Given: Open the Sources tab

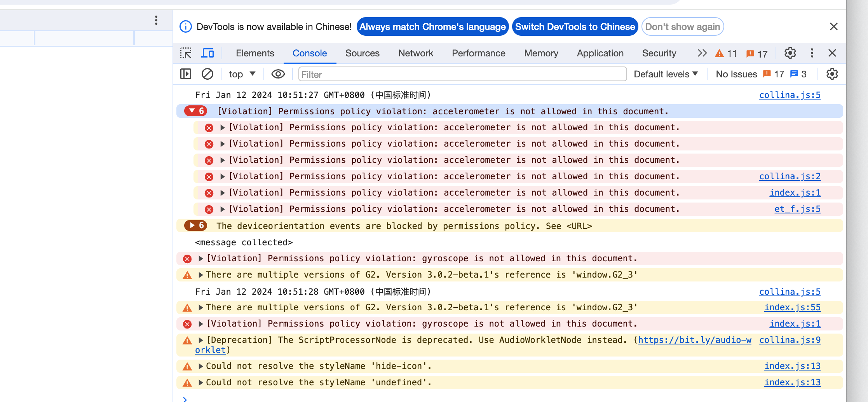Looking at the screenshot, I should pyautogui.click(x=362, y=53).
